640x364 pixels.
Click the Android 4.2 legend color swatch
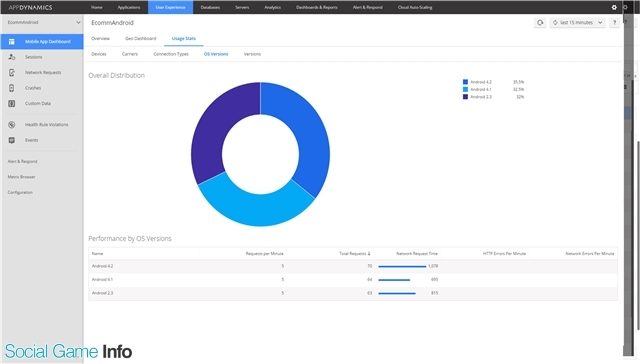point(465,82)
